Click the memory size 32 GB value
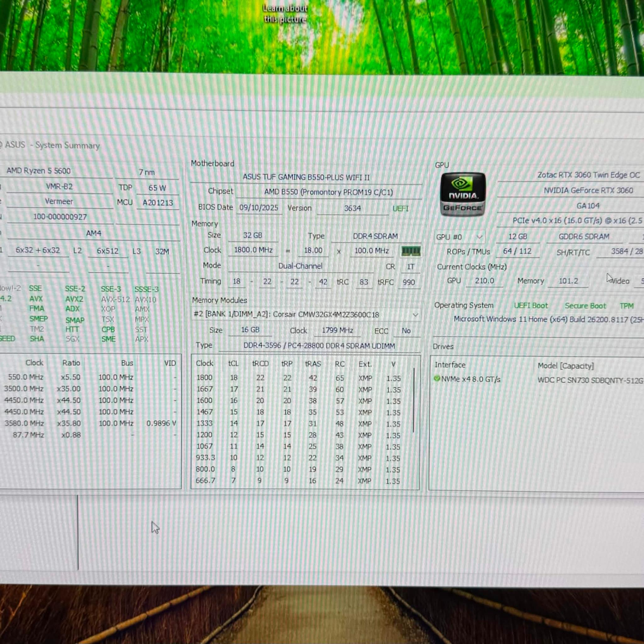This screenshot has width=644, height=644. pos(253,235)
